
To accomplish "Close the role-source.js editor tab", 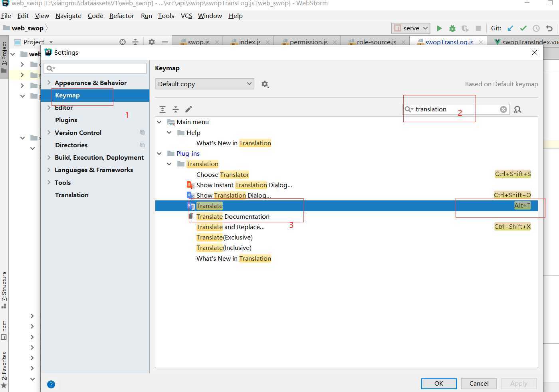I will coord(403,42).
